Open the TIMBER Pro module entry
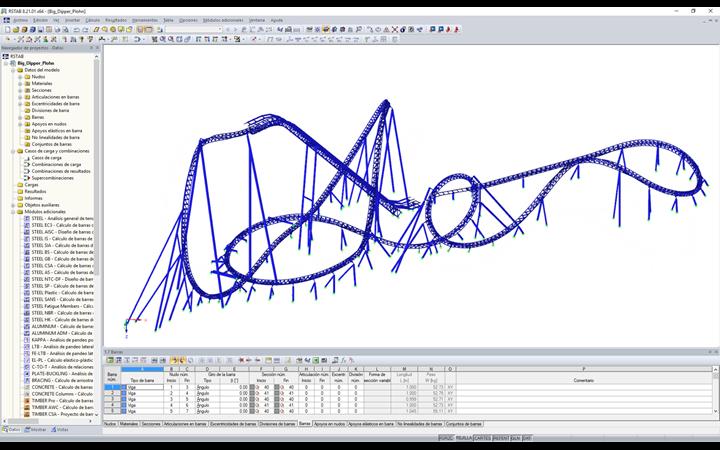 62,401
